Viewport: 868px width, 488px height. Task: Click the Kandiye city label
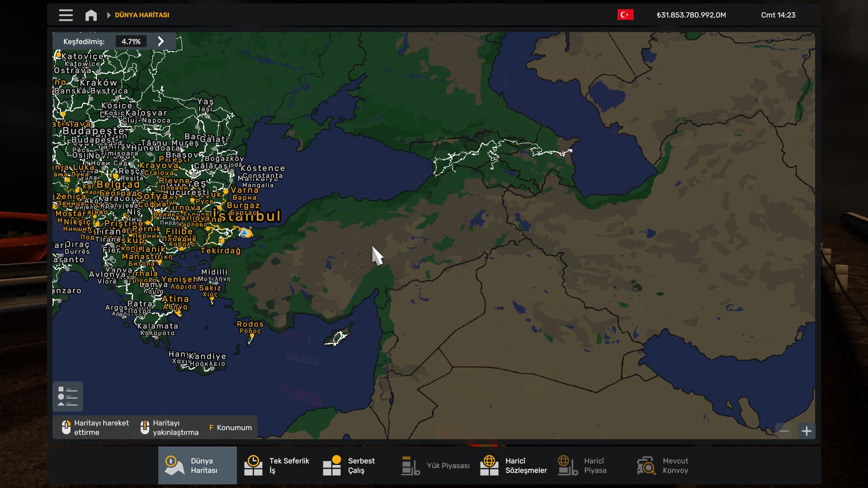click(208, 357)
